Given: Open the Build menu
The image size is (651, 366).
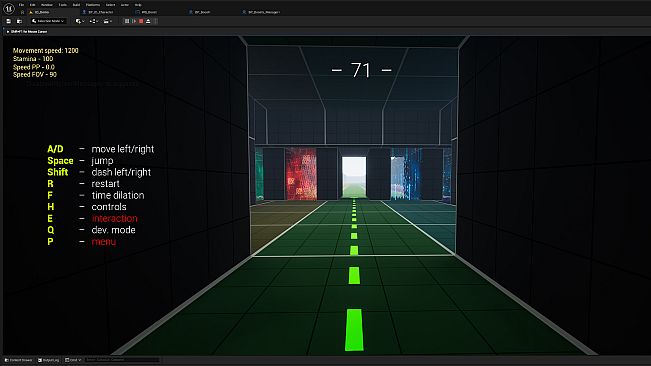Looking at the screenshot, I should click(76, 5).
